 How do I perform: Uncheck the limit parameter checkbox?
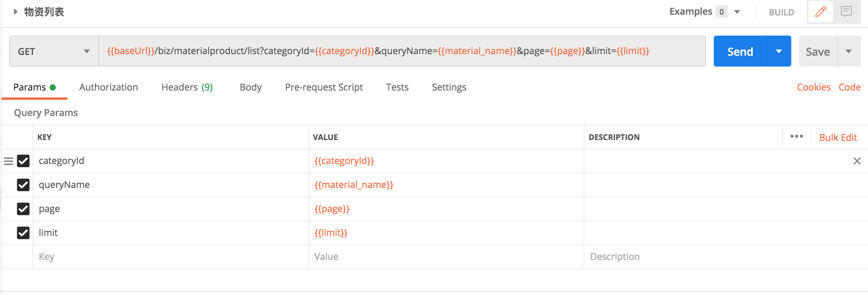point(23,233)
